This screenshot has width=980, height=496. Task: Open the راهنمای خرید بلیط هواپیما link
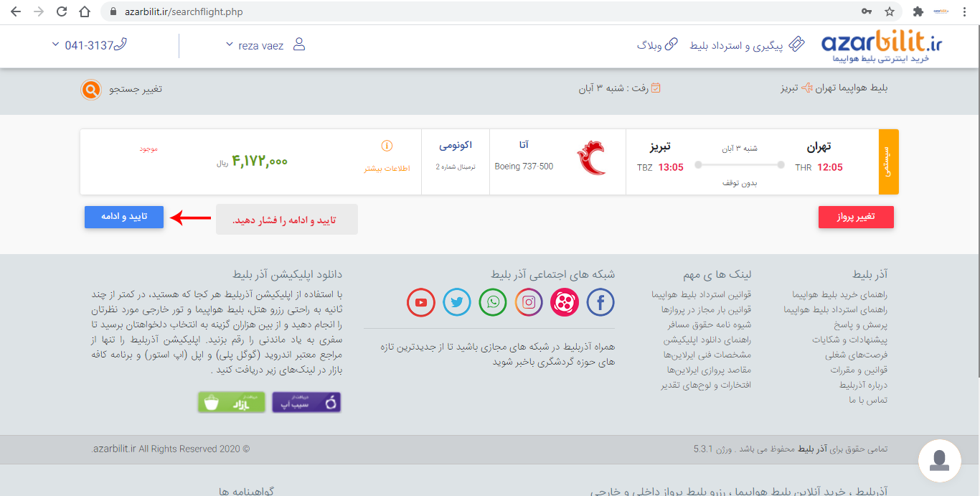click(839, 295)
